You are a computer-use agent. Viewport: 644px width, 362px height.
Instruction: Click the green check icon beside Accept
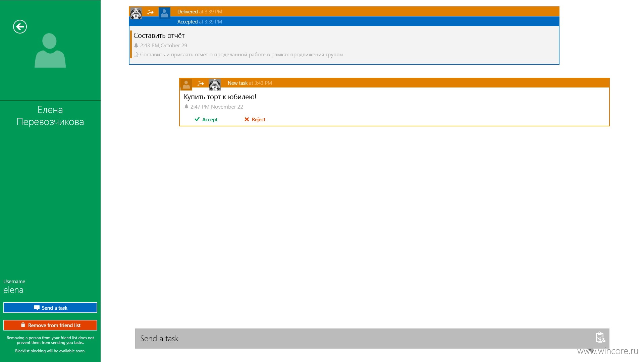(x=197, y=119)
